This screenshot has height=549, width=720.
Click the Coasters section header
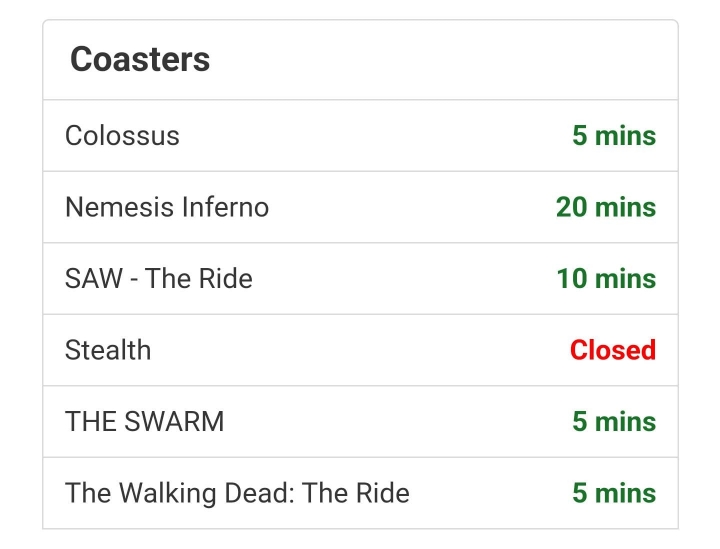(140, 59)
